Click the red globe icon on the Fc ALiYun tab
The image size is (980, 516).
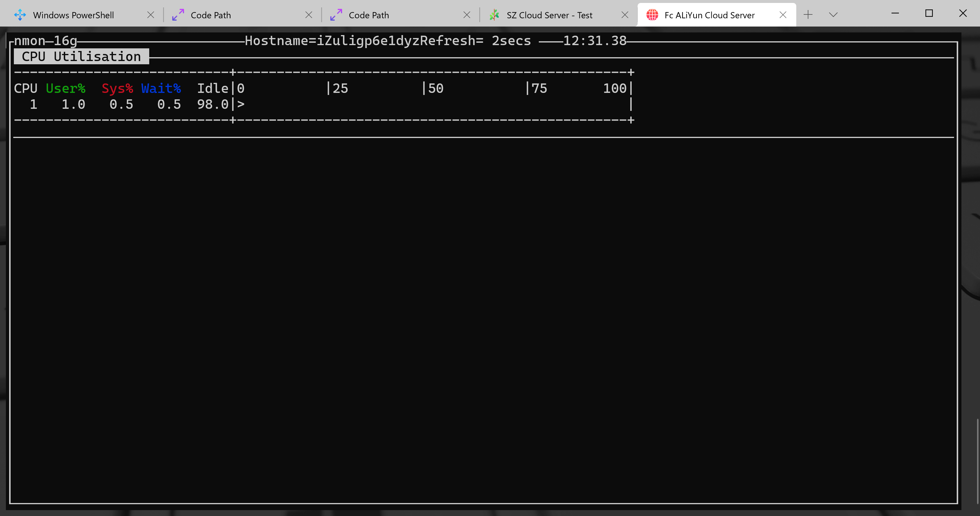652,15
